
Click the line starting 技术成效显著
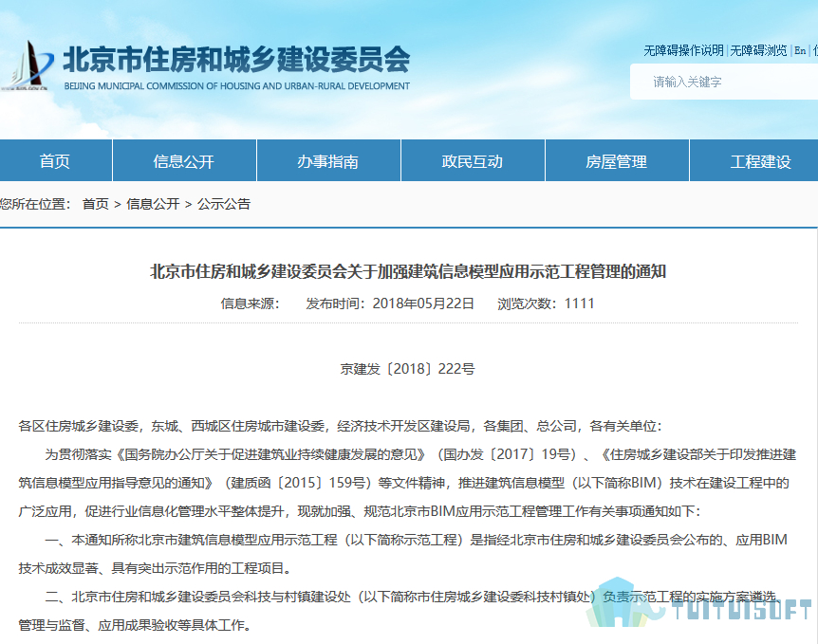[x=155, y=568]
